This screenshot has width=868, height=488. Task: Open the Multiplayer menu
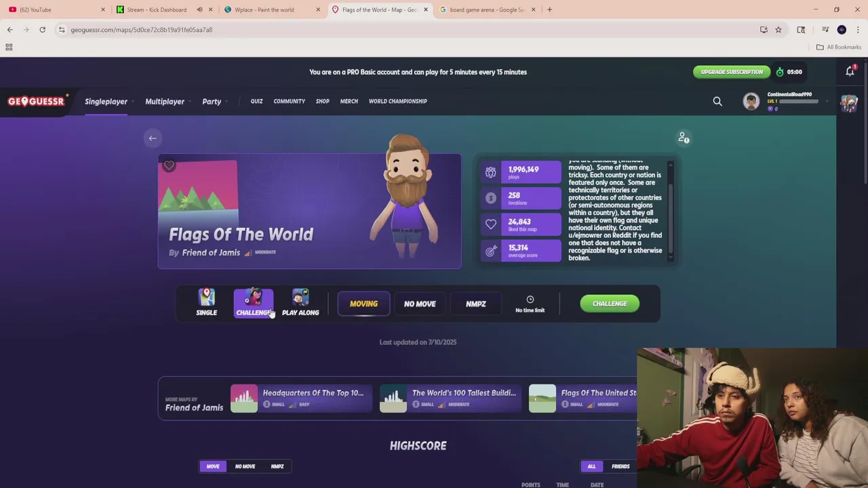[x=165, y=102]
